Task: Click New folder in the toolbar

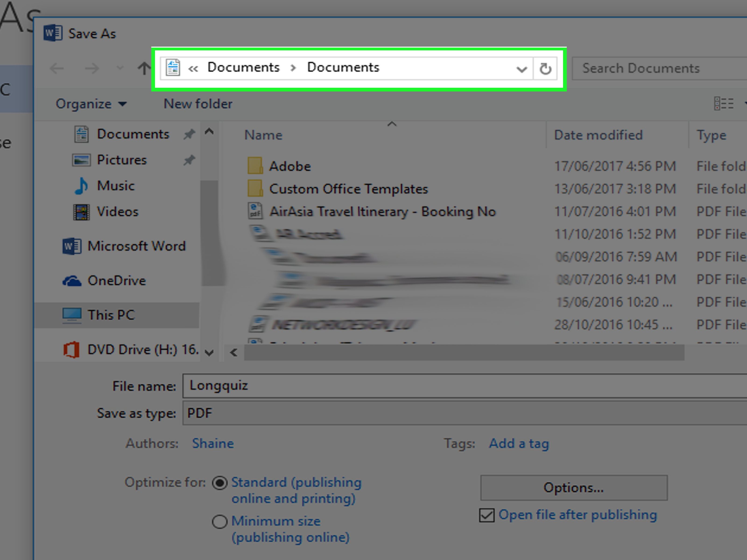Action: click(x=198, y=104)
